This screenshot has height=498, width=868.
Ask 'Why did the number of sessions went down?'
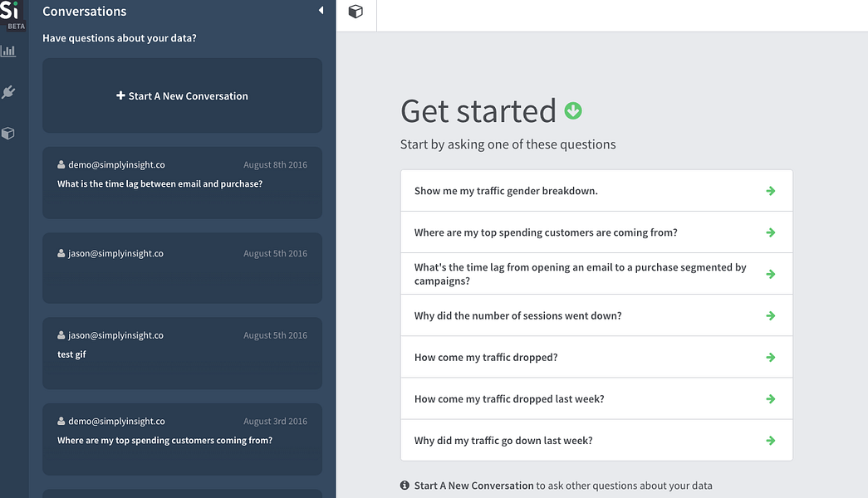[596, 315]
